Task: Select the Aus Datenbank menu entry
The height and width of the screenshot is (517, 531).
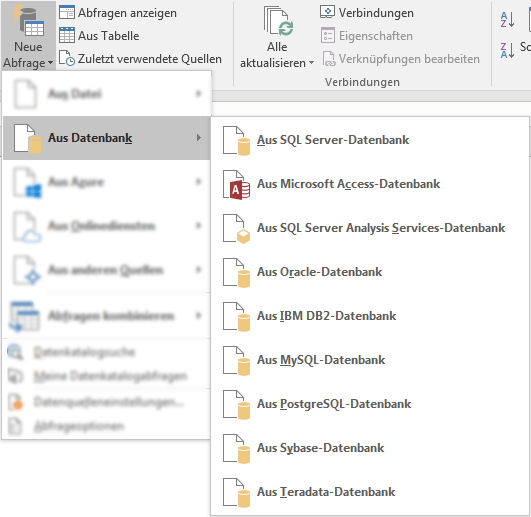Action: click(107, 138)
